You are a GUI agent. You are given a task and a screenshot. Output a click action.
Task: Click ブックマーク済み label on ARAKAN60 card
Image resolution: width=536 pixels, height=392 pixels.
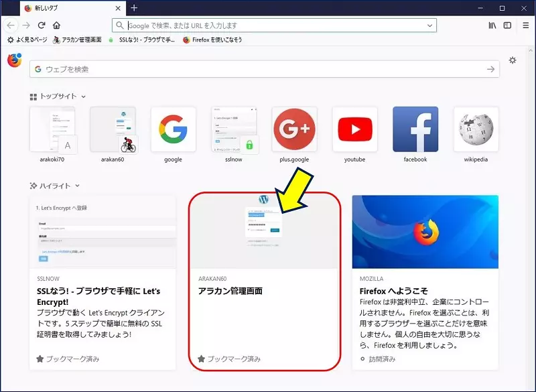(x=234, y=359)
